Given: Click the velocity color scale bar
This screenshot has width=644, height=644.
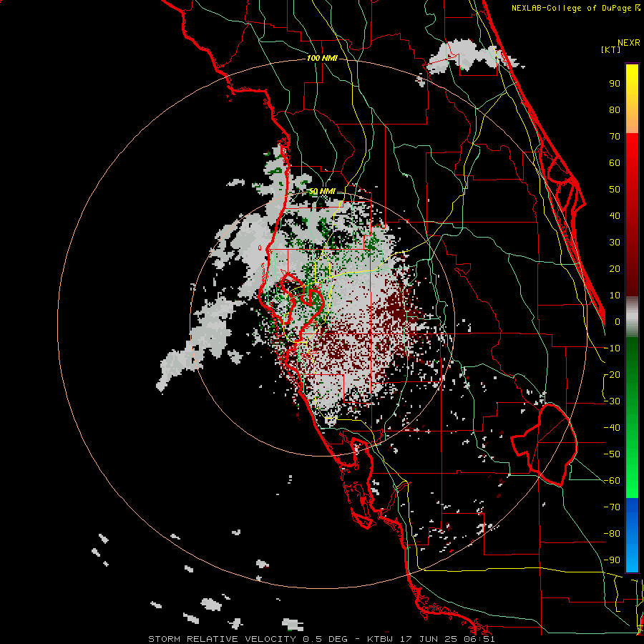Looking at the screenshot, I should point(632,318).
